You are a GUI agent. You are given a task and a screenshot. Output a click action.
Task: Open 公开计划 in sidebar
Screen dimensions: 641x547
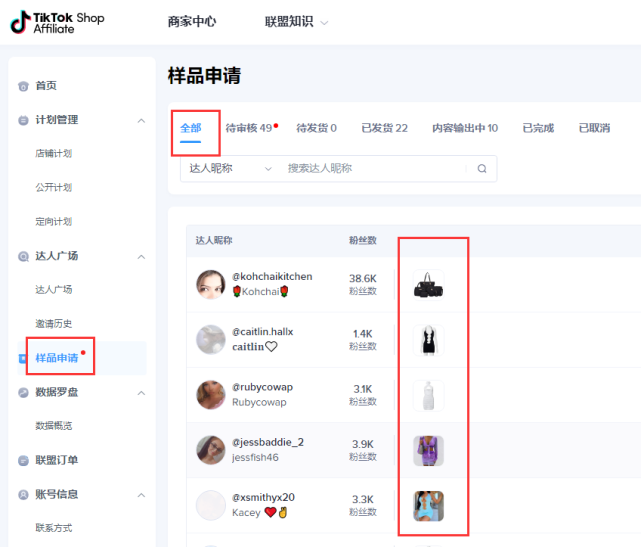(54, 187)
